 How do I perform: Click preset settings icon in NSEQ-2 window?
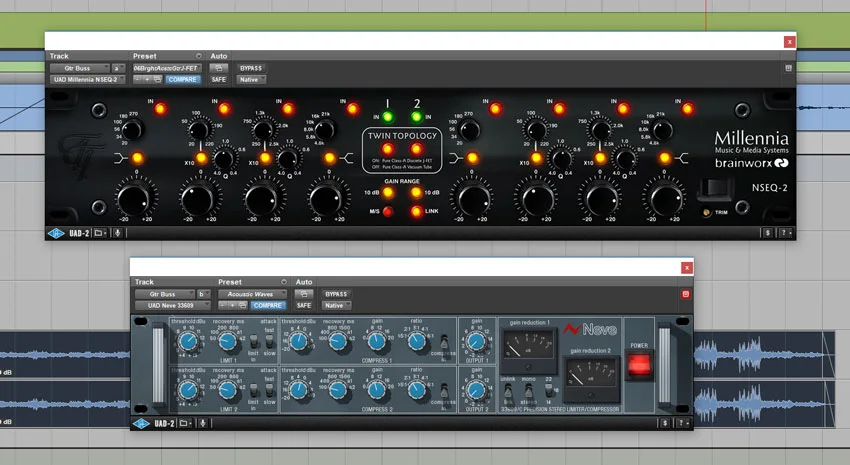pyautogui.click(x=157, y=80)
